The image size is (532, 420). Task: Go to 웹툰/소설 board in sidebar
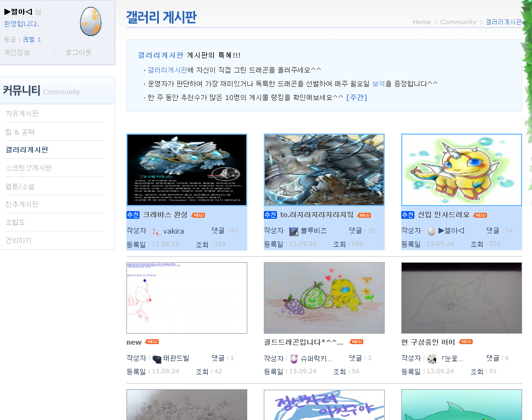[20, 186]
